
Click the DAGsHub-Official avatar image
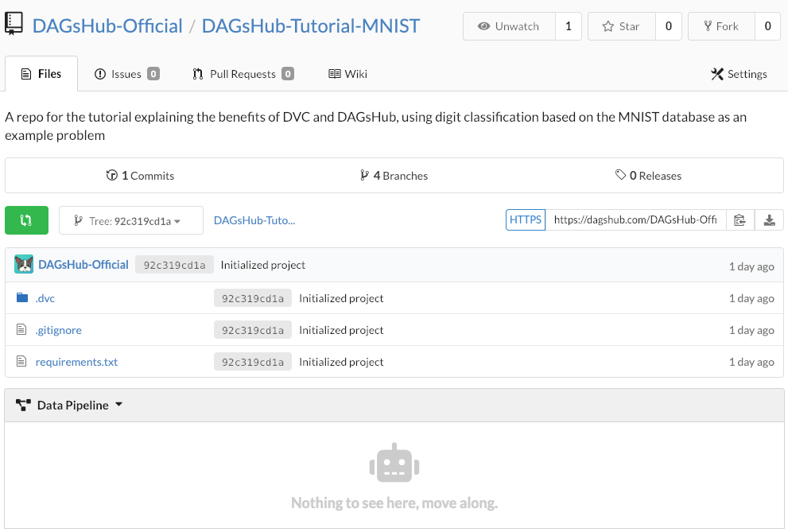pos(24,265)
